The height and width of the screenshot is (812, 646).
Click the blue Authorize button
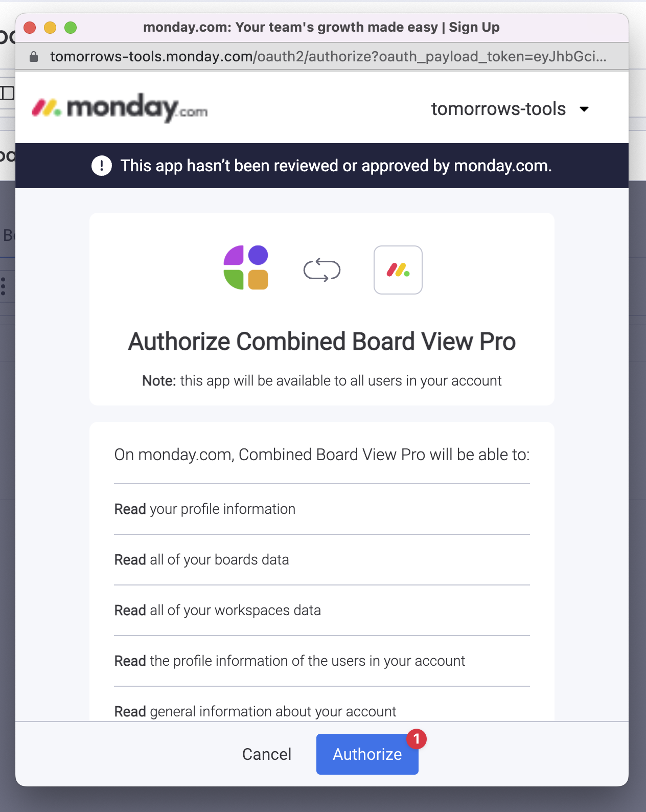(367, 754)
